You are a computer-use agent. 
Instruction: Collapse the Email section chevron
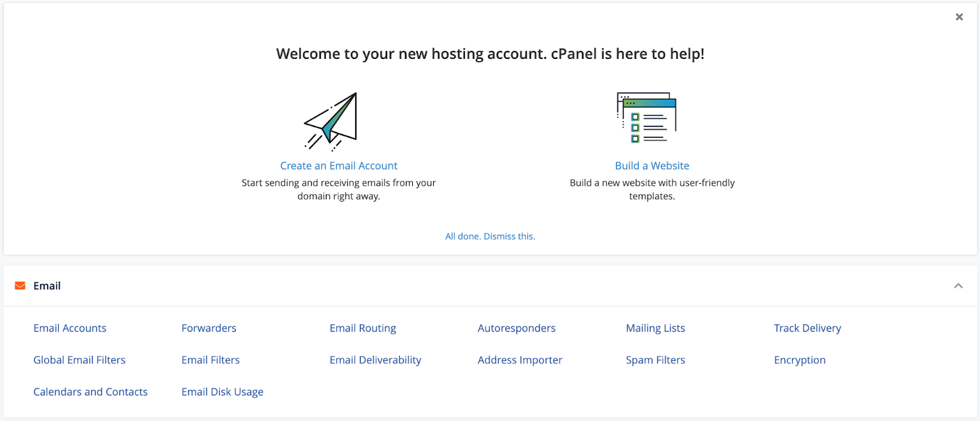tap(959, 286)
